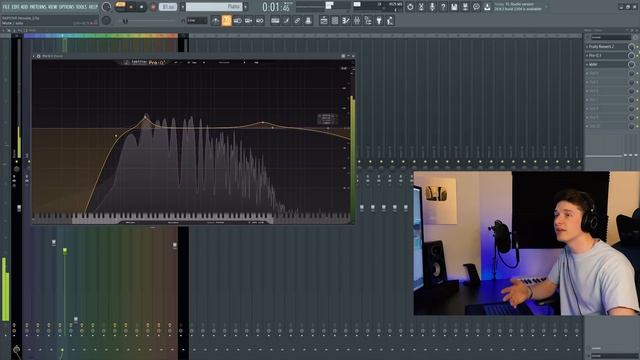Open the TOOLS menu
The image size is (640, 360).
pos(81,7)
